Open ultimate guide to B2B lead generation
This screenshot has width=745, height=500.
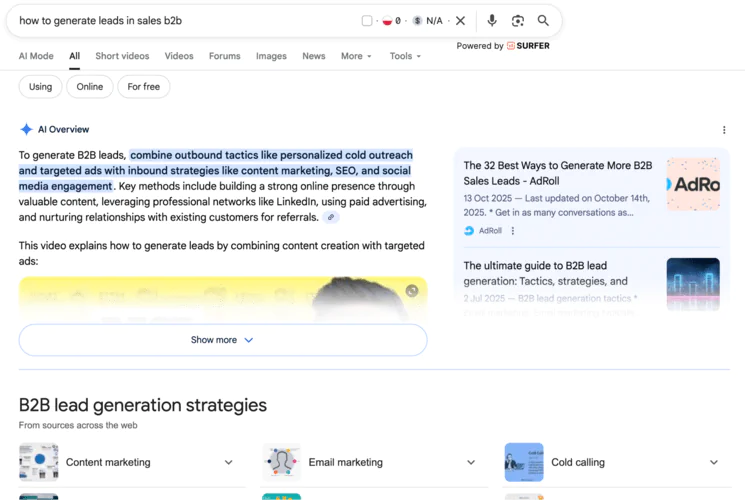(545, 273)
